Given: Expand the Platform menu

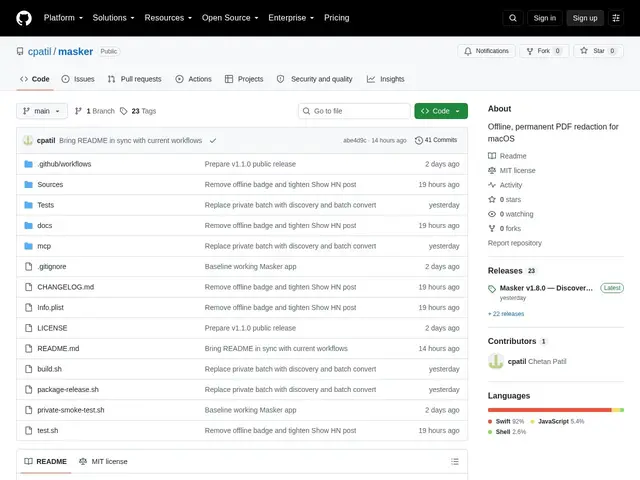Looking at the screenshot, I should coord(63,18).
